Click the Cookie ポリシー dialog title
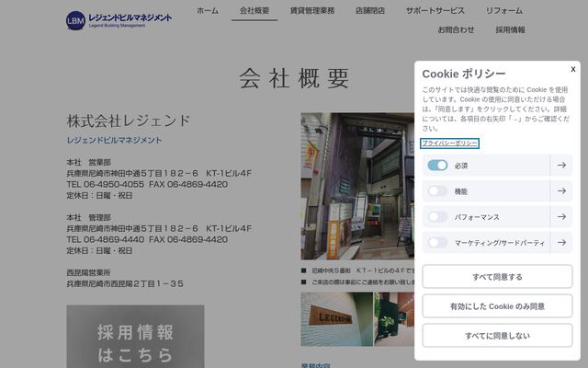The width and height of the screenshot is (588, 368). [464, 74]
